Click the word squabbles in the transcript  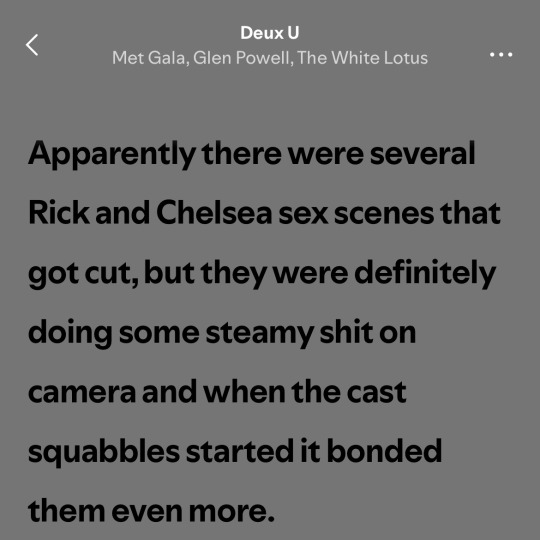[104, 452]
